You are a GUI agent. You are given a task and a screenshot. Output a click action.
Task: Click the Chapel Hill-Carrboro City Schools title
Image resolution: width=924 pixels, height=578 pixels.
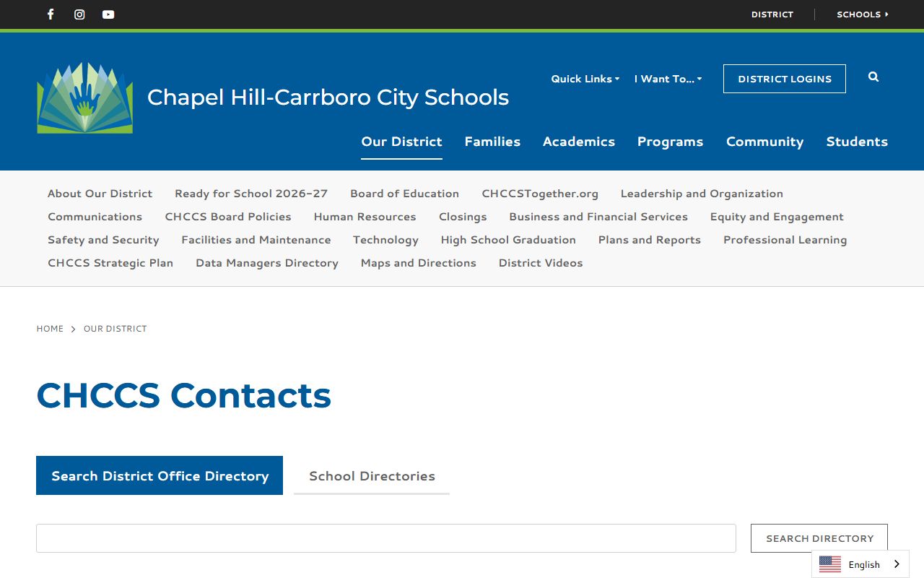(328, 98)
